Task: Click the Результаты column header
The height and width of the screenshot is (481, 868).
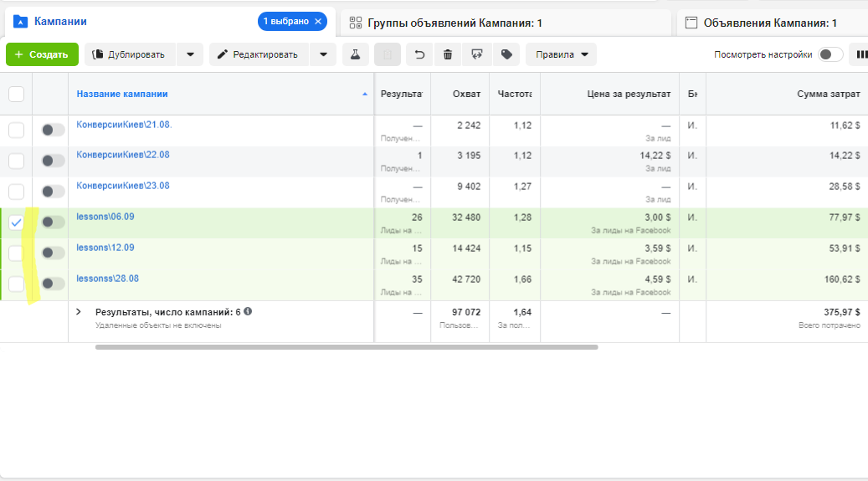Action: point(402,94)
